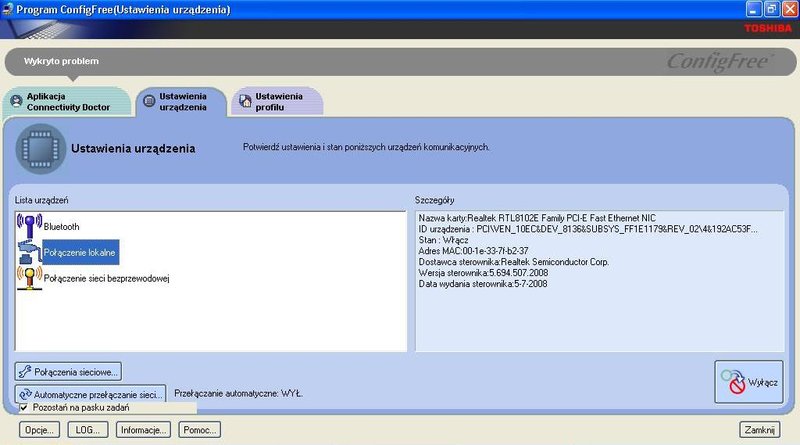The width and height of the screenshot is (800, 445).
Task: Click the Data wydania sterownika line
Action: (x=483, y=284)
